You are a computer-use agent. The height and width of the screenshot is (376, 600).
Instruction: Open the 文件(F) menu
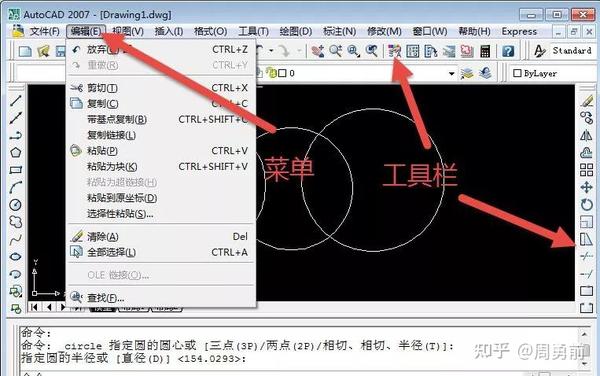pos(45,31)
